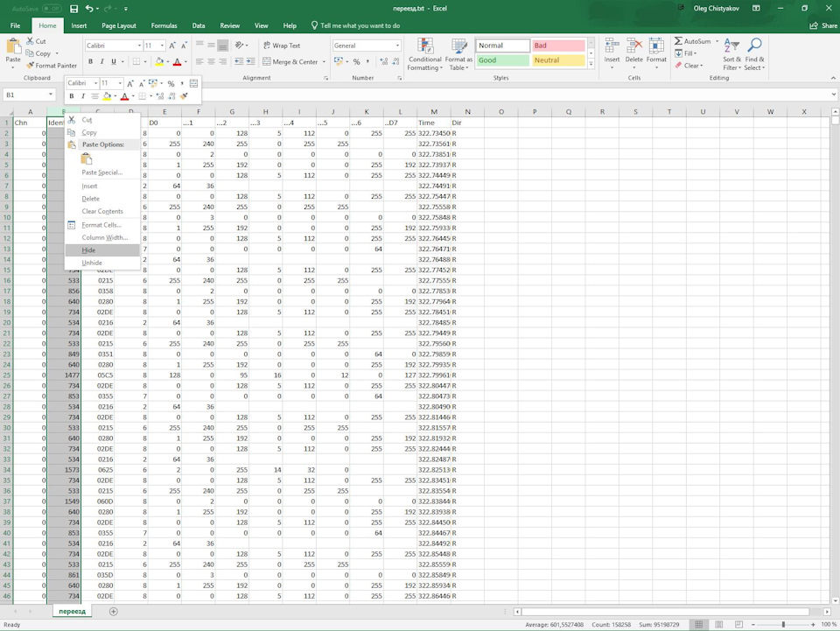Switch to the Page Layout tab

(x=119, y=25)
